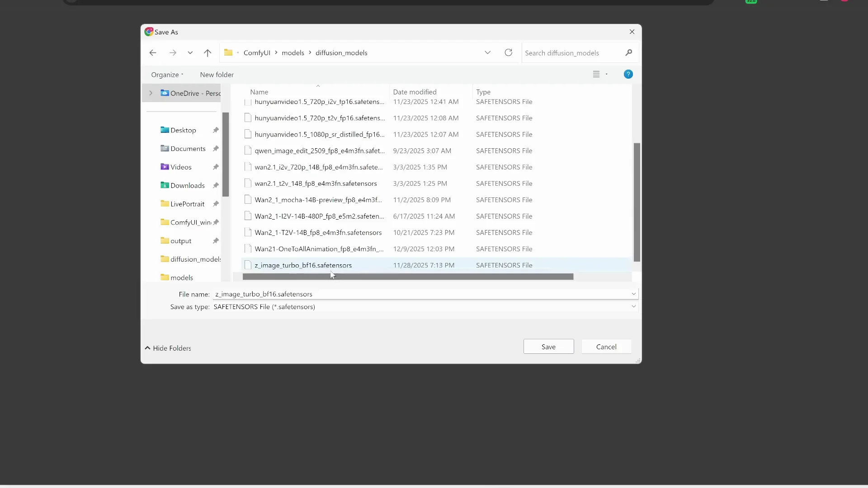Navigate forward with the forward arrow
The width and height of the screenshot is (868, 488).
coord(173,52)
